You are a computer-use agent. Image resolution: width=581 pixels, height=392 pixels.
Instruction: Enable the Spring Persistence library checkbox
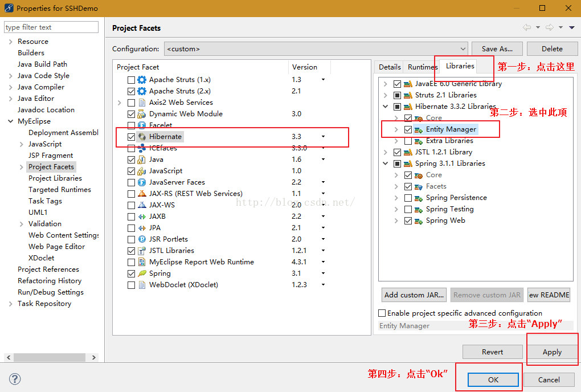pyautogui.click(x=408, y=198)
